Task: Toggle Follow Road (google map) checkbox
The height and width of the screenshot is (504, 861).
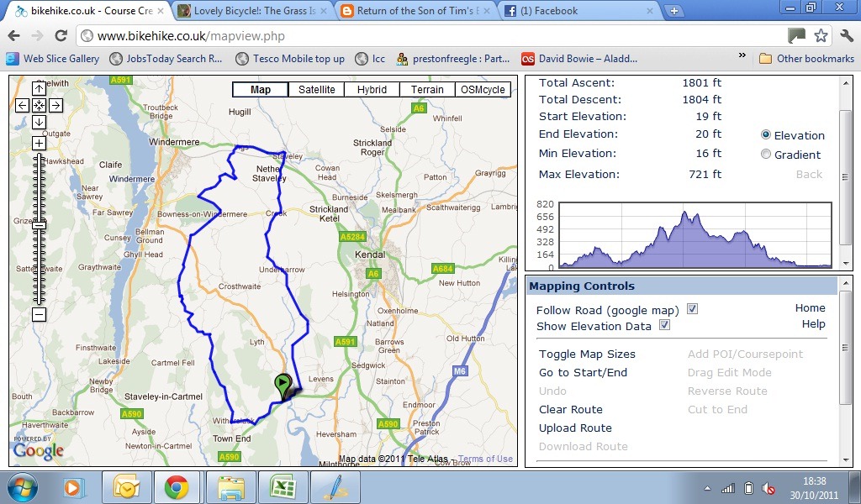Action: pyautogui.click(x=693, y=309)
